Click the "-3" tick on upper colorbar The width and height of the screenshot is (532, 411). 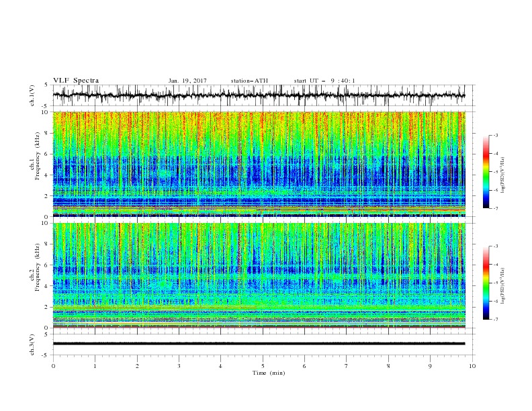pos(496,135)
